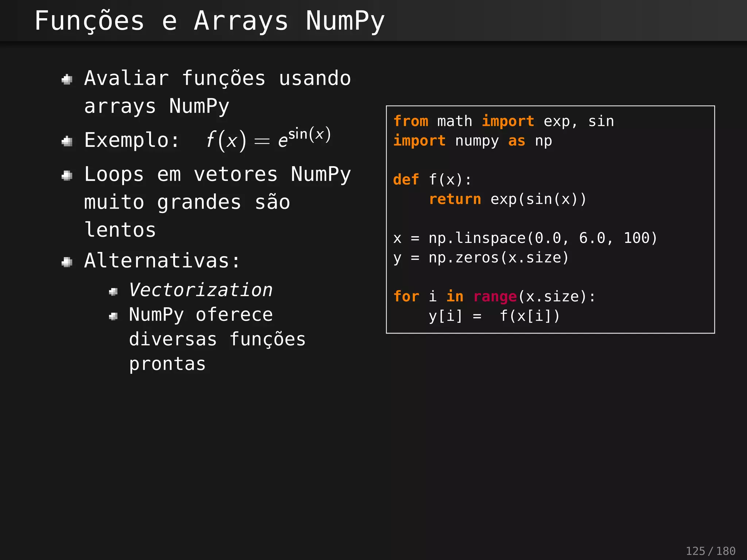
Task: Click the code line 'def f(x):'
Action: coord(433,180)
